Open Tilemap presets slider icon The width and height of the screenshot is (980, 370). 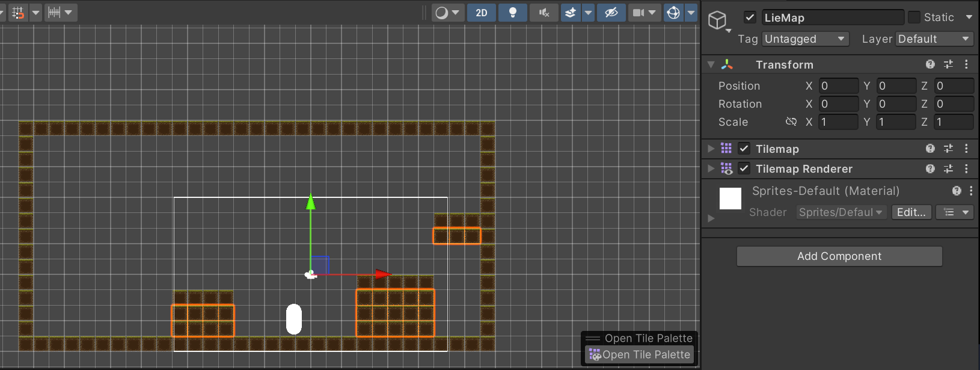948,149
